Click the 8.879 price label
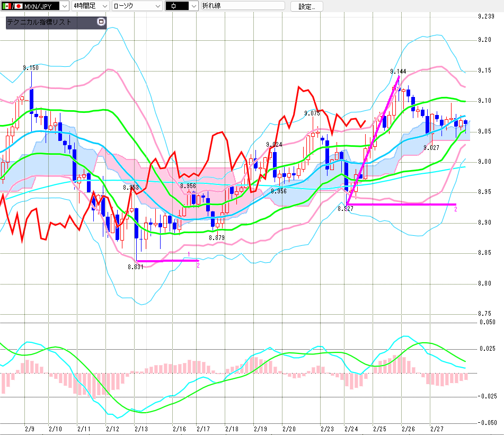Viewport: 504px width, 435px height. 216,237
